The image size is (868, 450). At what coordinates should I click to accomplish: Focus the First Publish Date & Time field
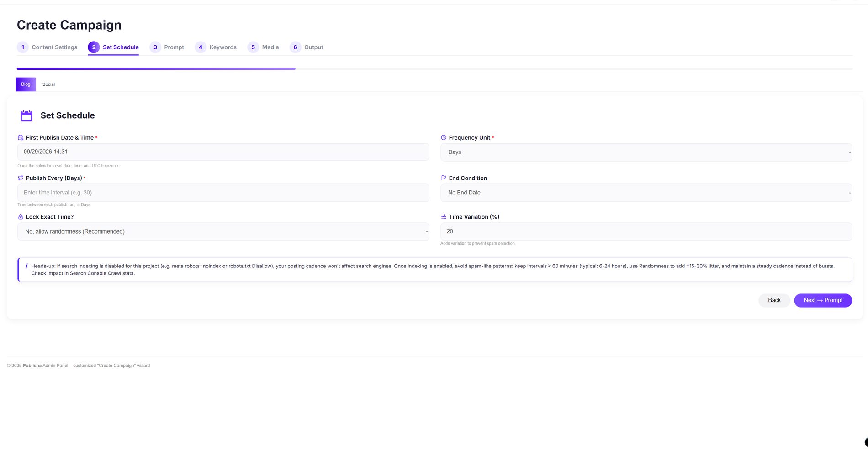[x=223, y=152]
